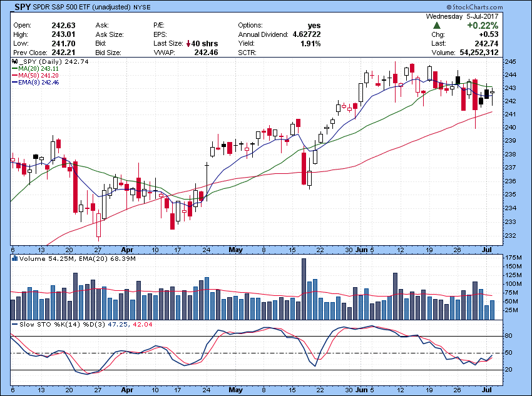The image size is (532, 396).
Task: Click the '175M' volume axis label
Action: [513, 258]
